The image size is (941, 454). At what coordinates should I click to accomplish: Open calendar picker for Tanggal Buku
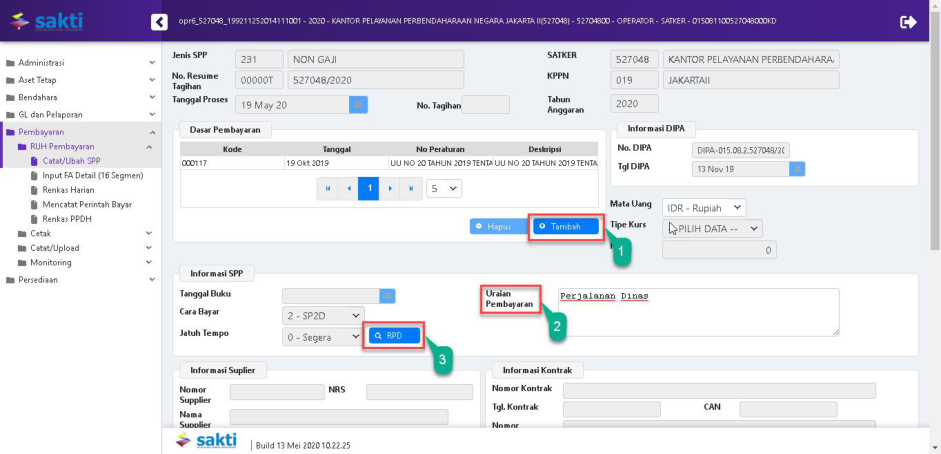tap(388, 295)
